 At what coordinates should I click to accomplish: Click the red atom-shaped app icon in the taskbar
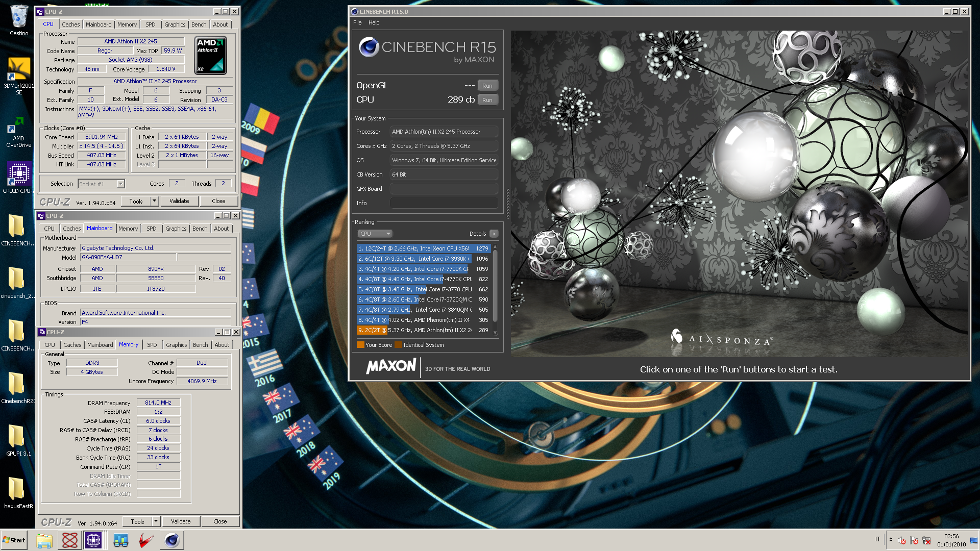click(70, 540)
